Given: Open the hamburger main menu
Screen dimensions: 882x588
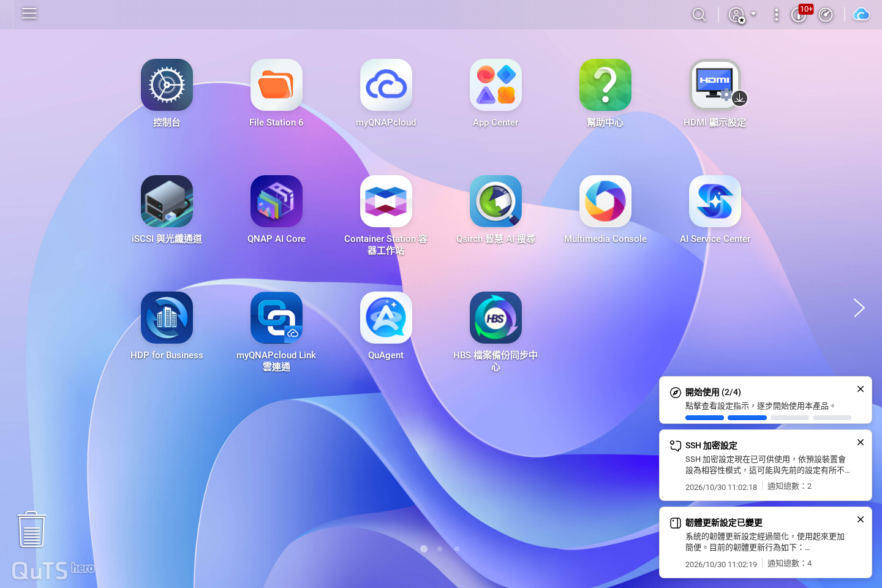Looking at the screenshot, I should point(29,13).
